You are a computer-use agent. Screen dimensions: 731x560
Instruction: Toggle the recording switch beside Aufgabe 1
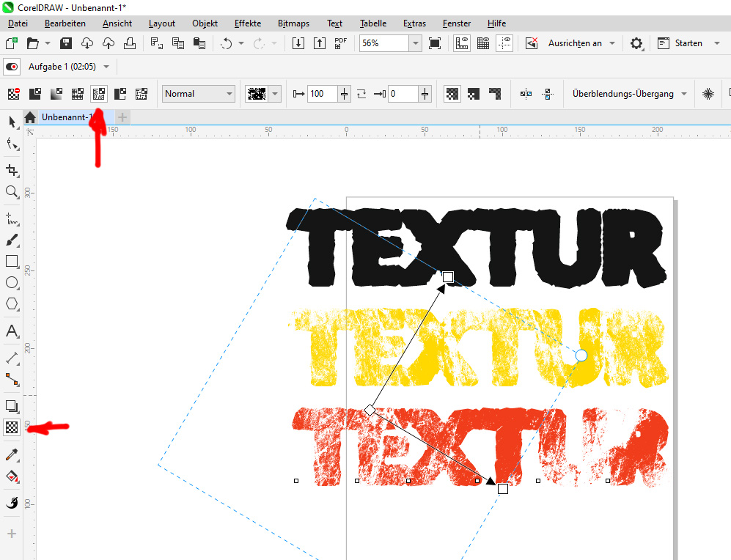[x=12, y=67]
